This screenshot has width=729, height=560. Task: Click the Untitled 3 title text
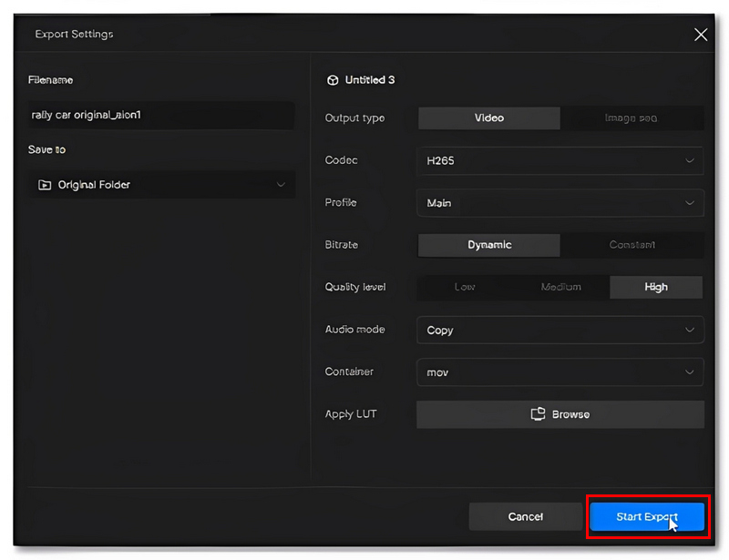point(370,80)
